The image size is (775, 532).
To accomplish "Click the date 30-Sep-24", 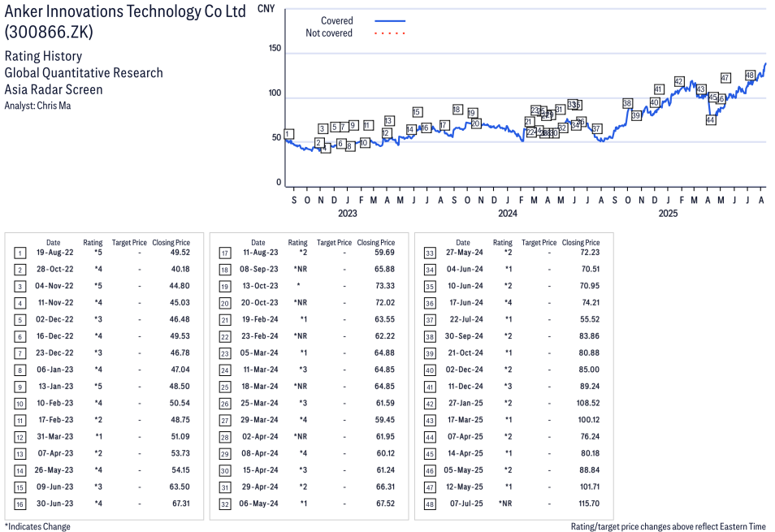I will [x=464, y=336].
